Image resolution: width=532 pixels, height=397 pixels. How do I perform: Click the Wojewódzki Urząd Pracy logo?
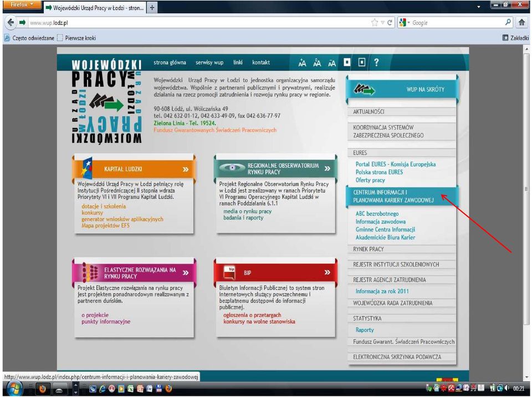106,101
